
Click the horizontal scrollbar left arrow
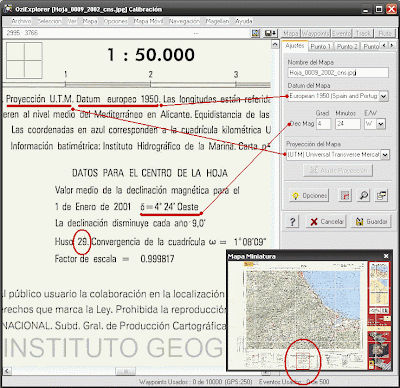(x=7, y=371)
